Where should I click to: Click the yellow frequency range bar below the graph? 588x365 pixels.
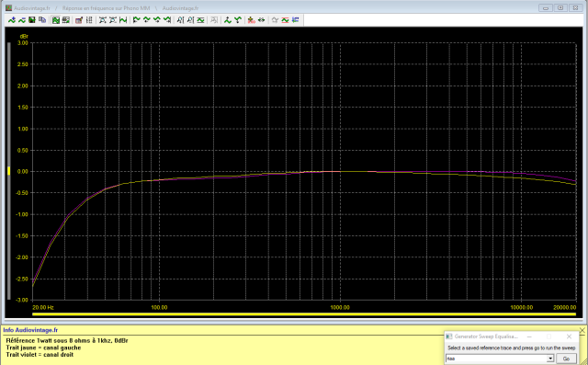[304, 314]
